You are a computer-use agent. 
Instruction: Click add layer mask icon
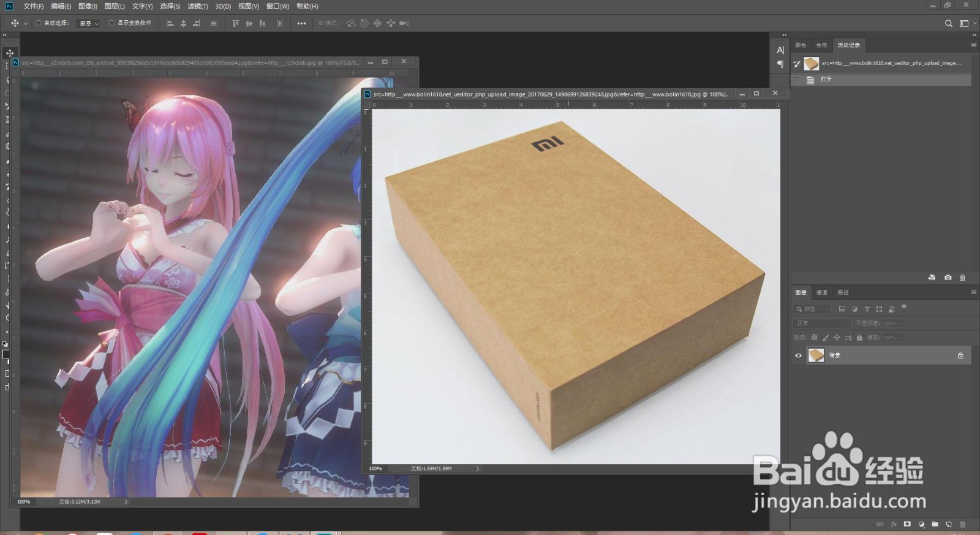(907, 524)
